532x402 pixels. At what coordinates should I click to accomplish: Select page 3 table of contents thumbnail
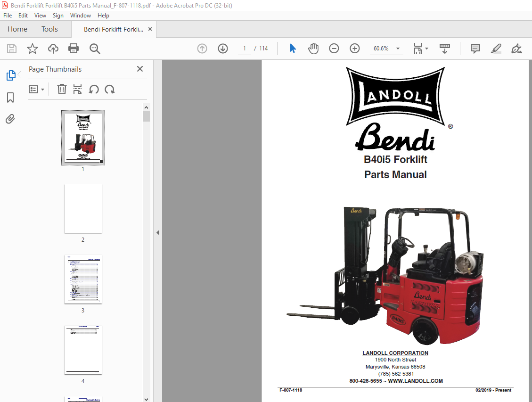click(x=83, y=279)
